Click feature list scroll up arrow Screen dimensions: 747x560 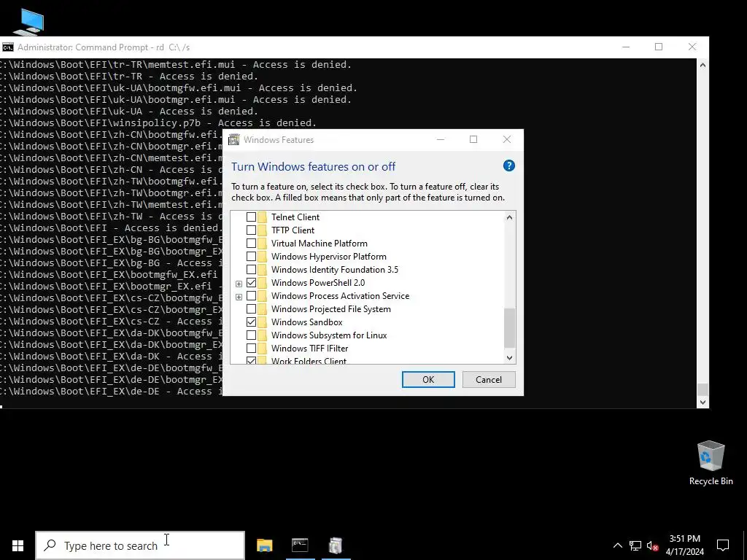[509, 217]
